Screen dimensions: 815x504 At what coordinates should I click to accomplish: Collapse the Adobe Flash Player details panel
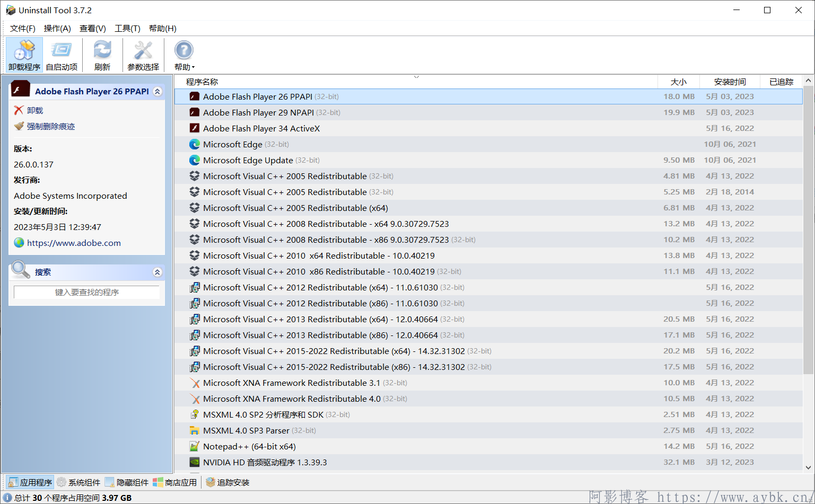[157, 91]
